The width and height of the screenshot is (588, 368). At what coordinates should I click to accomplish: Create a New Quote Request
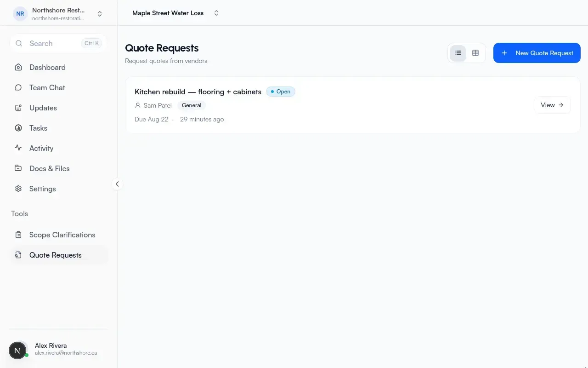tap(537, 53)
